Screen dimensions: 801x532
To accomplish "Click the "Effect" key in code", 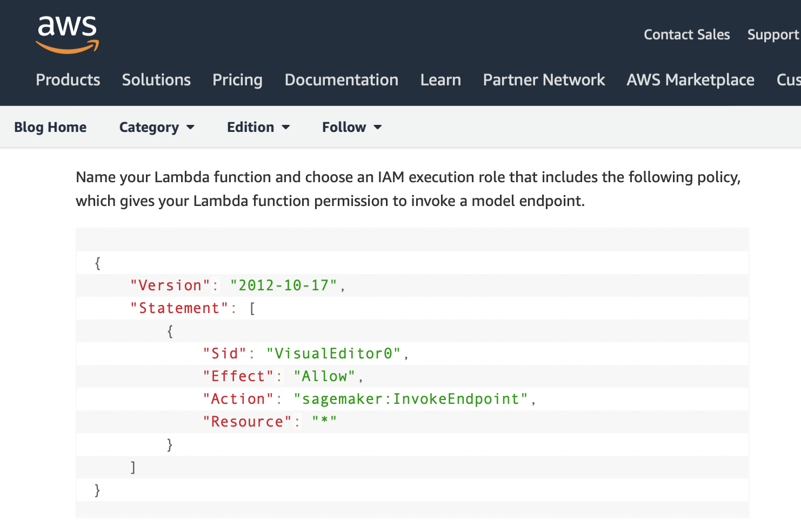I will click(238, 376).
